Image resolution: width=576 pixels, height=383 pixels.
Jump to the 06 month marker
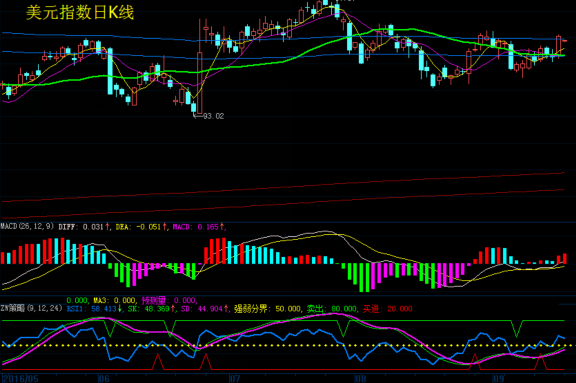click(104, 379)
